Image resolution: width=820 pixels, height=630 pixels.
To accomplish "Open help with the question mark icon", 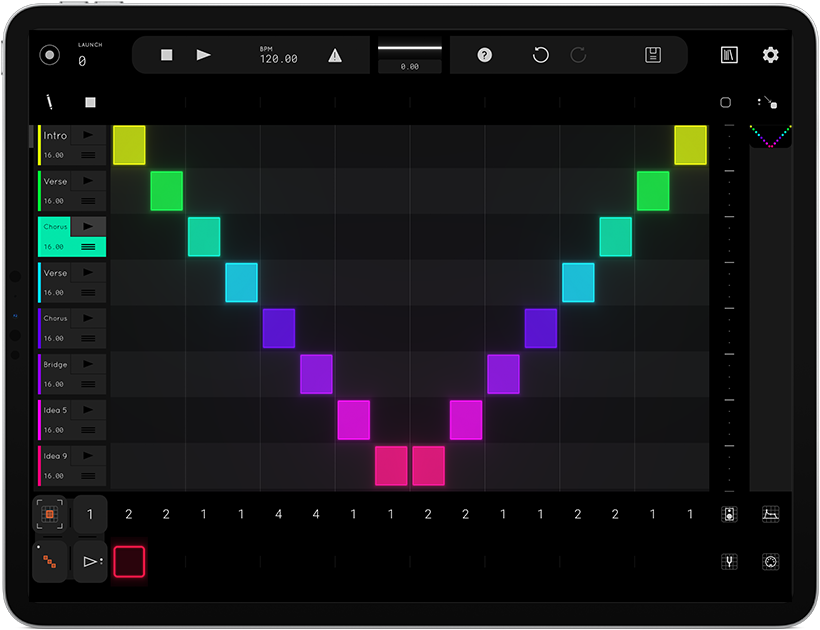I will [x=485, y=55].
